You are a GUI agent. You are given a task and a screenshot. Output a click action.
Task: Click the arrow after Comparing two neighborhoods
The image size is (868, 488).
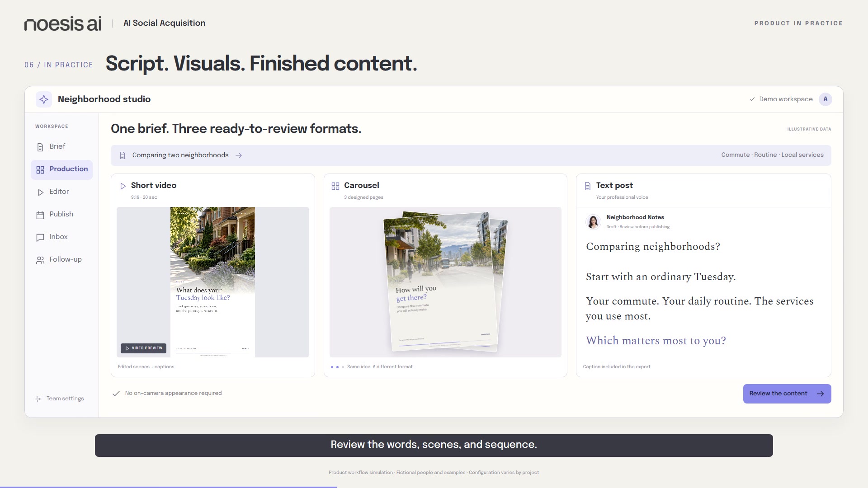pyautogui.click(x=239, y=155)
